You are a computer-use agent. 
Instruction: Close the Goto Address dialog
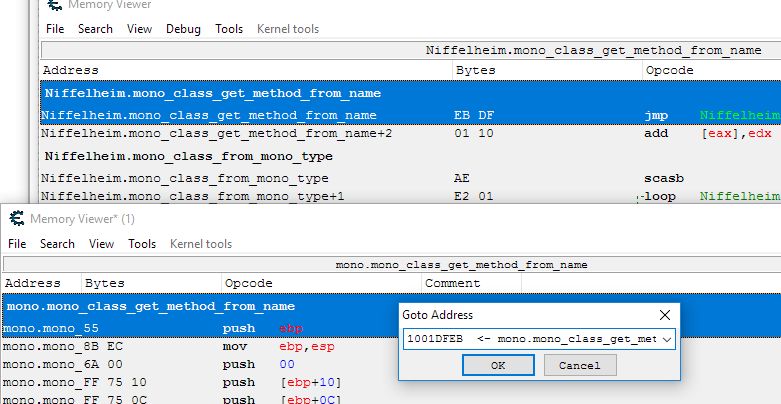[x=665, y=315]
